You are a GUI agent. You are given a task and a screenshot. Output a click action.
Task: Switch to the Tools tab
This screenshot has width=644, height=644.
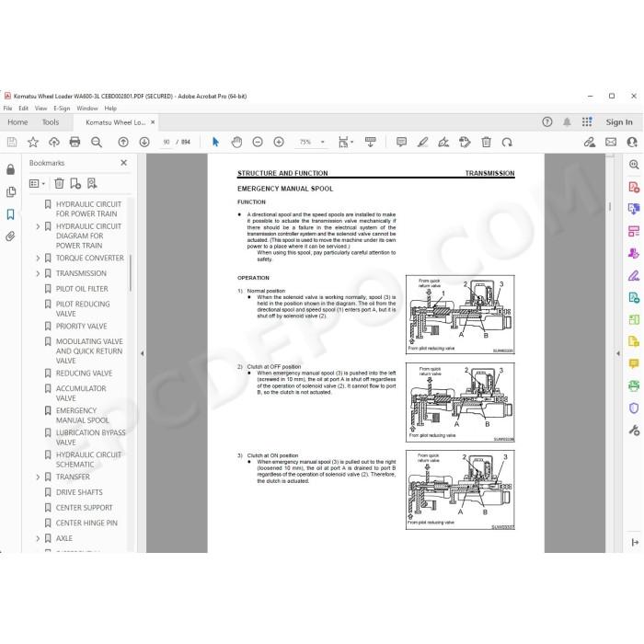pos(51,122)
